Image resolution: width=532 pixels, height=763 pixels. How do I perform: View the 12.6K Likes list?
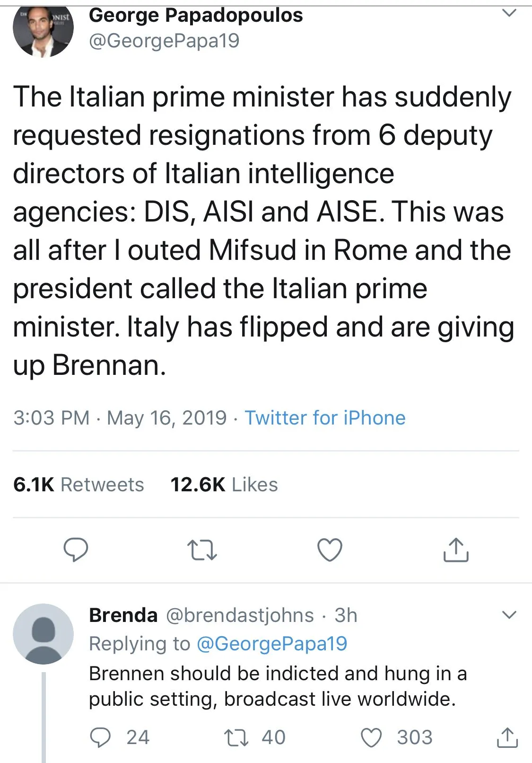click(x=224, y=485)
